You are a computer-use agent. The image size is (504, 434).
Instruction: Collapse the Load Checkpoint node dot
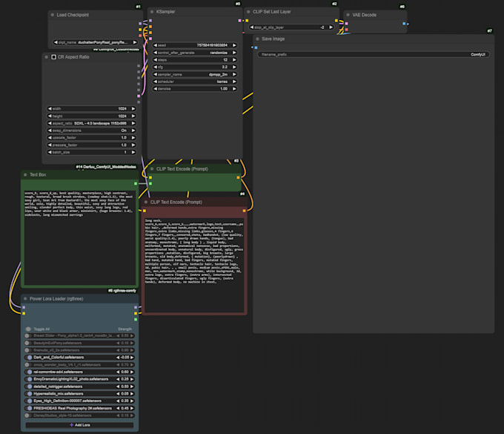[53, 15]
